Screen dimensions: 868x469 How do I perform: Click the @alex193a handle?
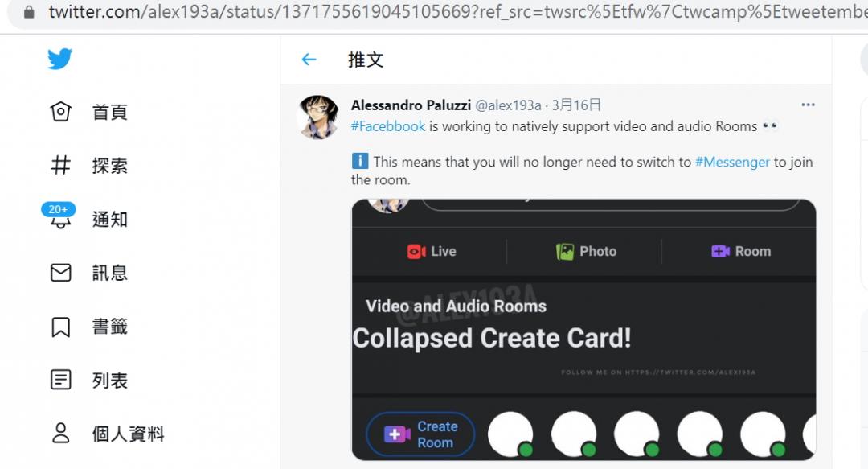[508, 105]
